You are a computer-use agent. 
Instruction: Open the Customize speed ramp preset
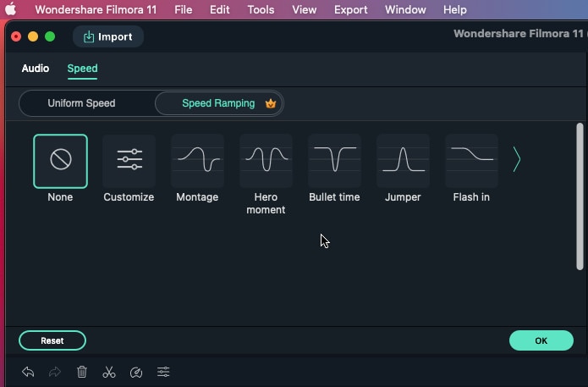coord(129,161)
